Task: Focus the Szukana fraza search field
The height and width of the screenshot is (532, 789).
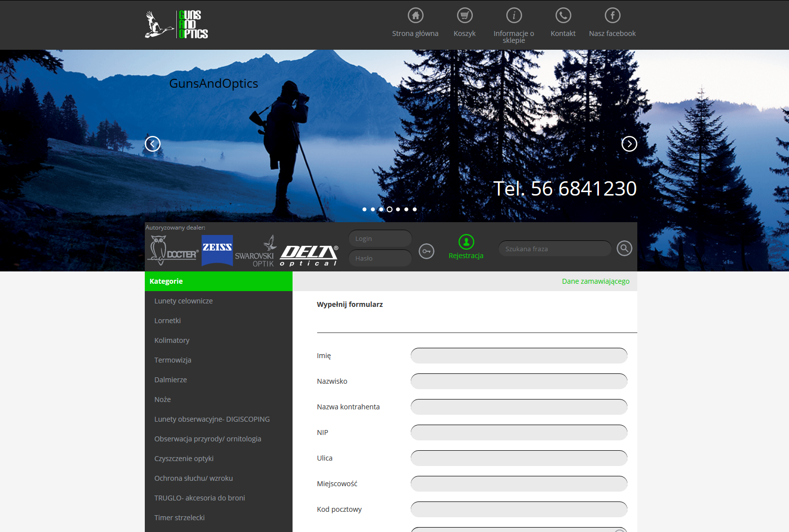Action: tap(555, 249)
